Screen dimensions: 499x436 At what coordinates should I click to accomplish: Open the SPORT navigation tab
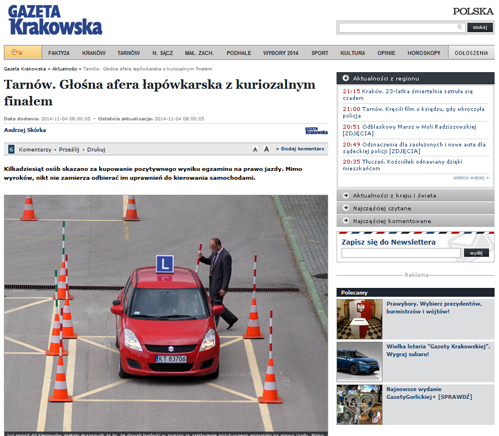(320, 53)
